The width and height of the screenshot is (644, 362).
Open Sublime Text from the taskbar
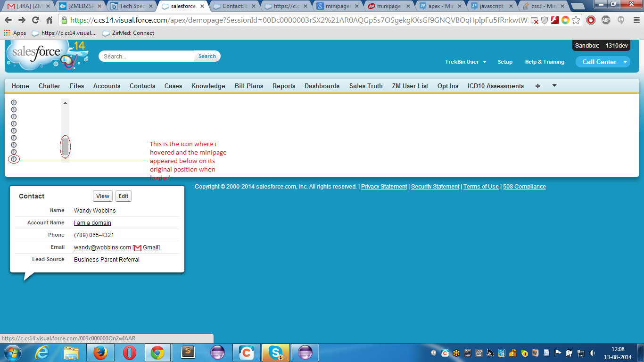click(x=189, y=353)
